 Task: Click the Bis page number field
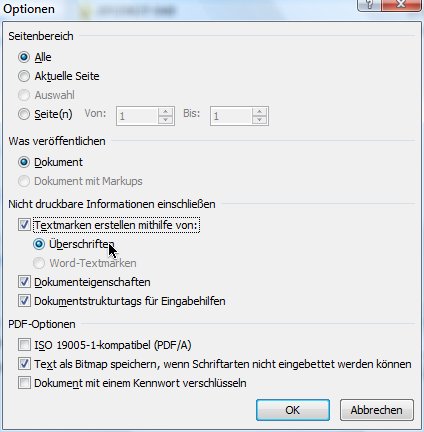coord(231,116)
